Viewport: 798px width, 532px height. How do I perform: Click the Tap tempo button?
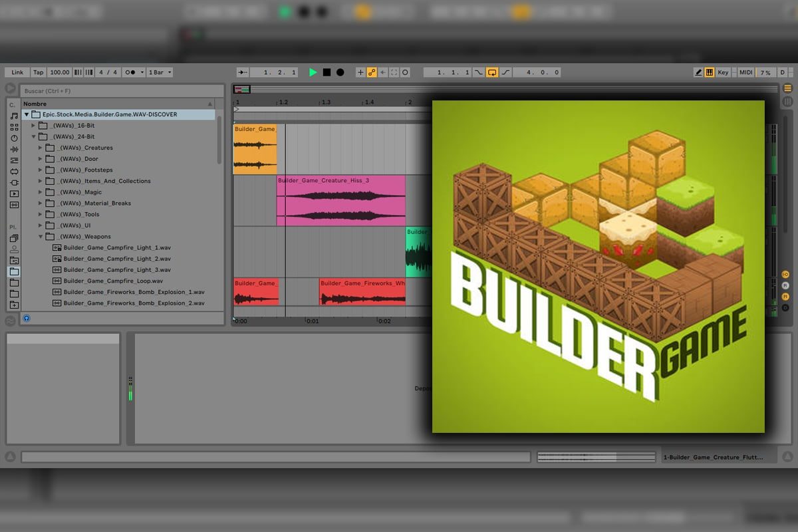39,72
